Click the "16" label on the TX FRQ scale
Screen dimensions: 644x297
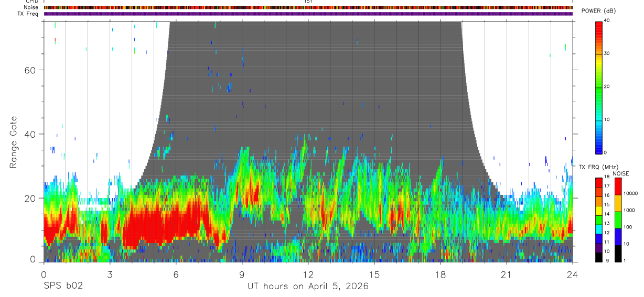click(x=607, y=195)
